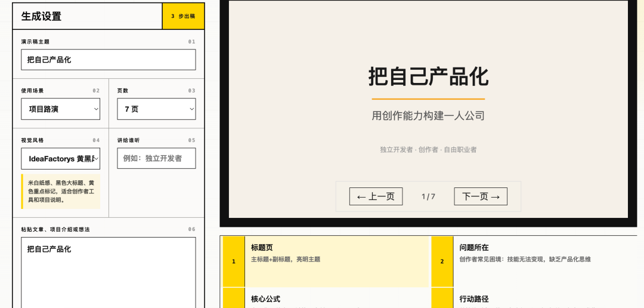This screenshot has height=308, width=644.
Task: Click the page indicator 1/7
Action: pos(428,196)
